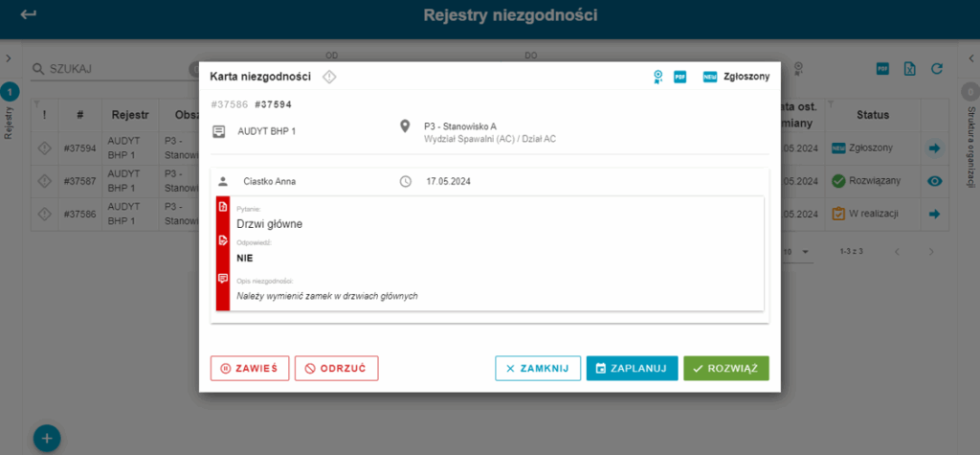Screen dimensions: 980x455
Task: Click the ZAWIEŚ button
Action: pyautogui.click(x=250, y=369)
